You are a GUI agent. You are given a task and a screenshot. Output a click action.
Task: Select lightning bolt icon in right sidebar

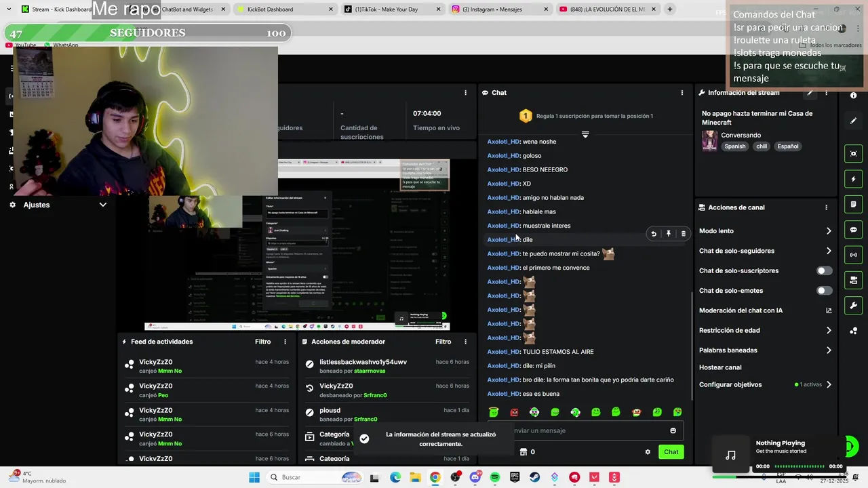point(853,179)
